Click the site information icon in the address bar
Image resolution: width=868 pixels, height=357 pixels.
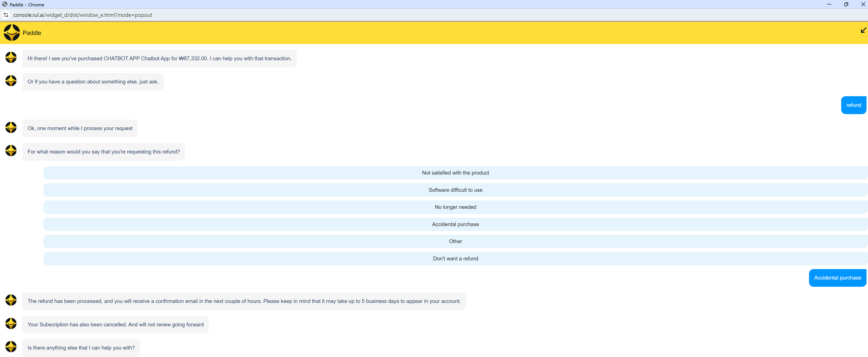(6, 15)
